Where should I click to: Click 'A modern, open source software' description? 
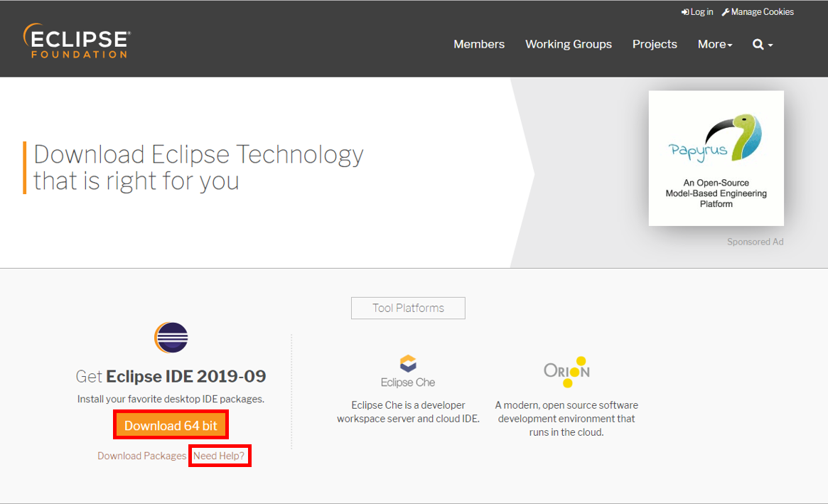(566, 419)
